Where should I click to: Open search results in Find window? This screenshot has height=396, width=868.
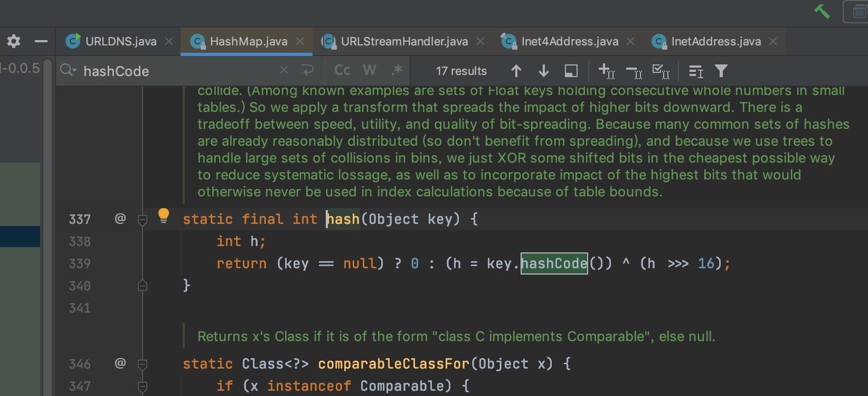pos(696,71)
